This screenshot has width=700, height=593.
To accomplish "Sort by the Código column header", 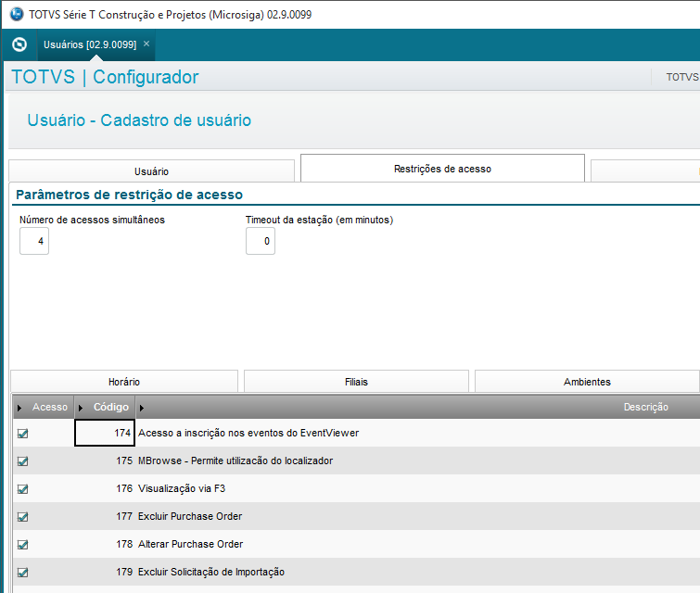I will tap(110, 407).
